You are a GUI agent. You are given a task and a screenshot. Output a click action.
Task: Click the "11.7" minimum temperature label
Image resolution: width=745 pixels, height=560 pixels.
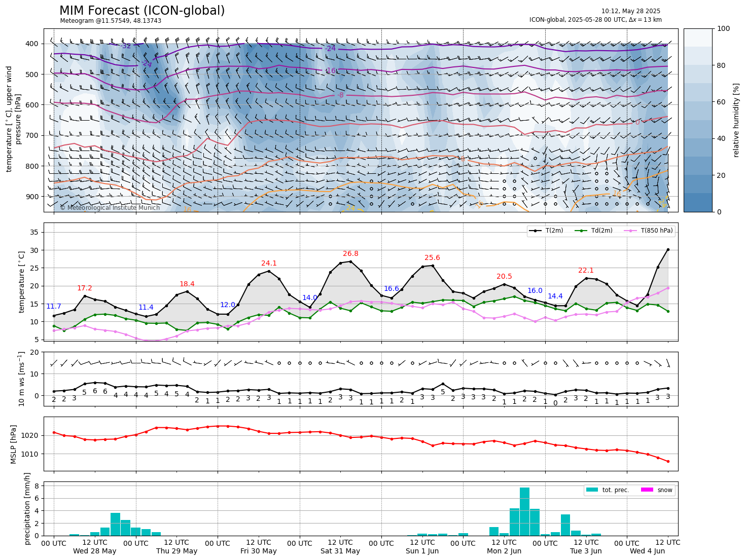click(x=54, y=307)
